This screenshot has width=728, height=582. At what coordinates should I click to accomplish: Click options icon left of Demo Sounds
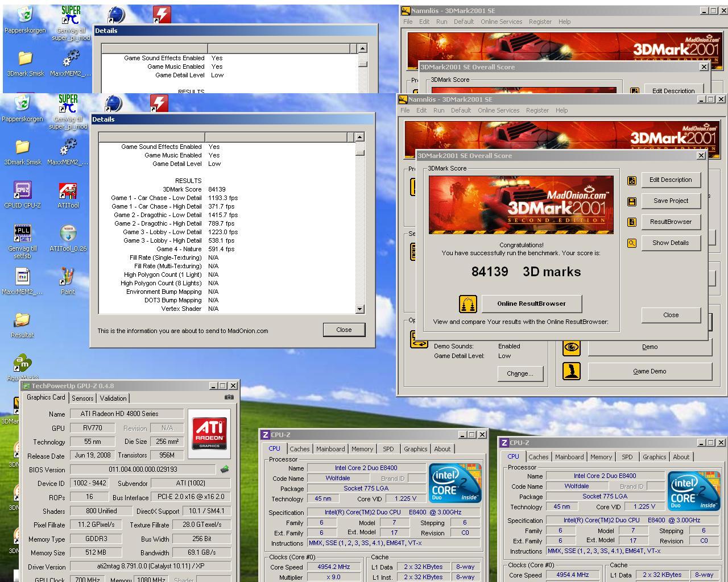coord(419,339)
